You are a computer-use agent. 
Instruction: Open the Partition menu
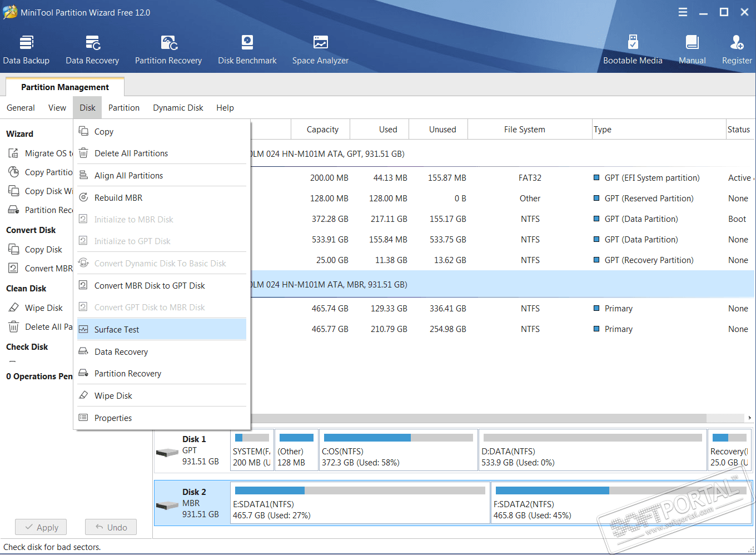(x=124, y=108)
